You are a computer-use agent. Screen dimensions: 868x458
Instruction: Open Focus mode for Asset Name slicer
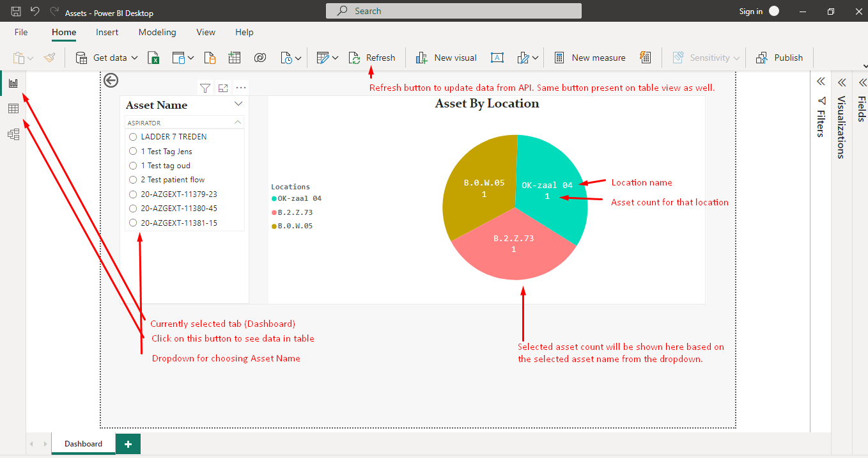click(222, 88)
